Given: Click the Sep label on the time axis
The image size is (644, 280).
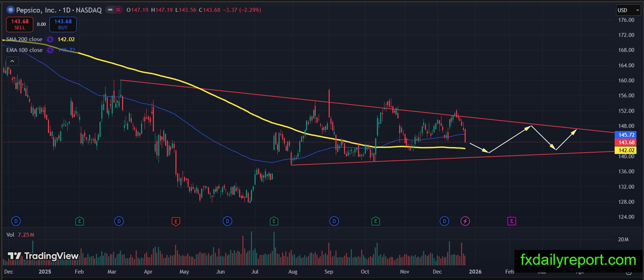Looking at the screenshot, I should click(329, 272).
